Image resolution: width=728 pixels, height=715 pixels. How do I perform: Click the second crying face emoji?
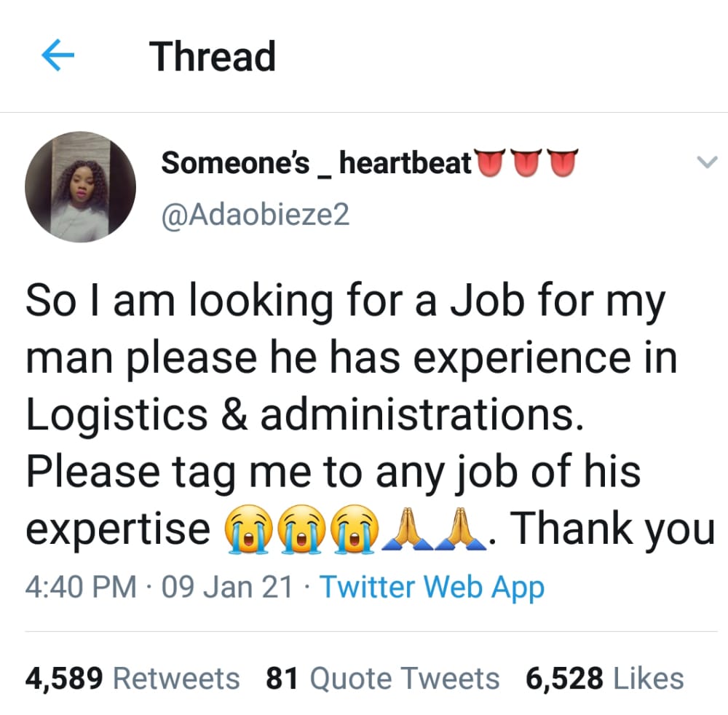pyautogui.click(x=302, y=529)
